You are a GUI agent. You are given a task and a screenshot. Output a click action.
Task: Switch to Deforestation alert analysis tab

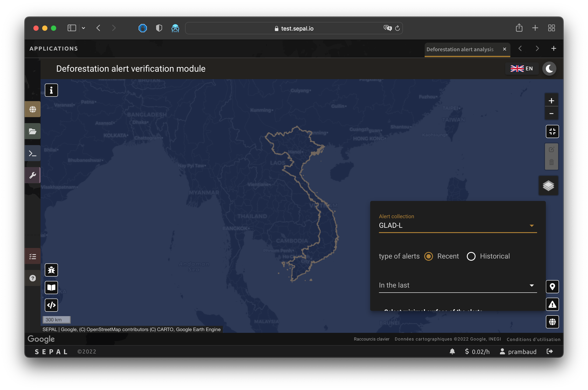click(x=460, y=49)
